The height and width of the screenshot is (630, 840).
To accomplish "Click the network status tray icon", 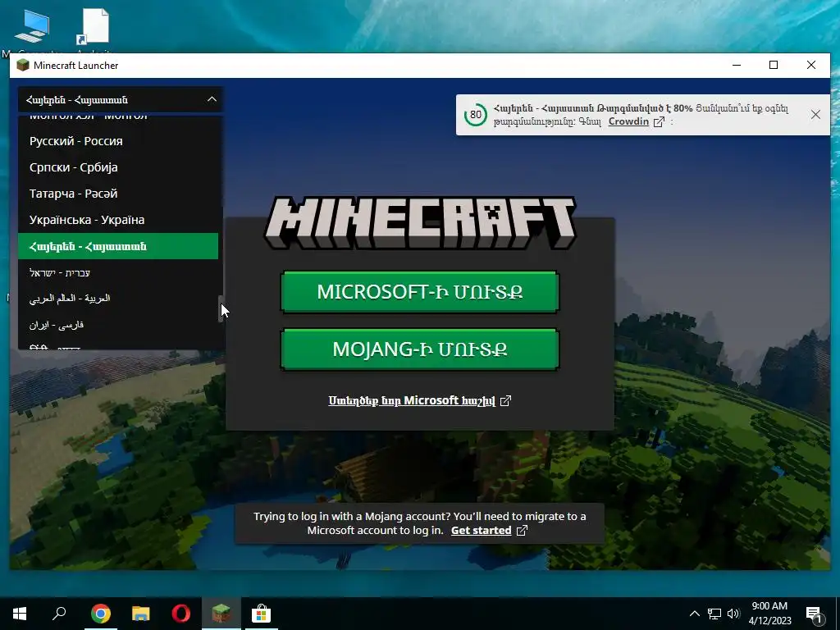I will [x=714, y=614].
